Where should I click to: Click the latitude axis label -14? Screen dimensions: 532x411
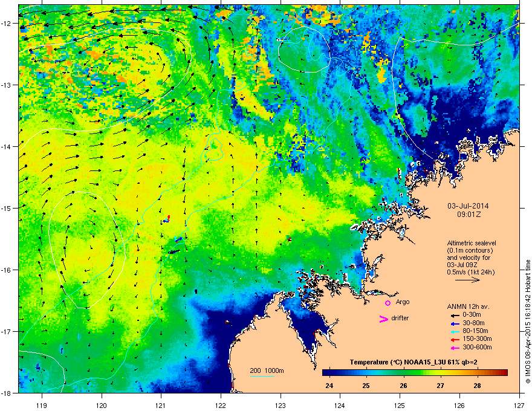[7, 147]
